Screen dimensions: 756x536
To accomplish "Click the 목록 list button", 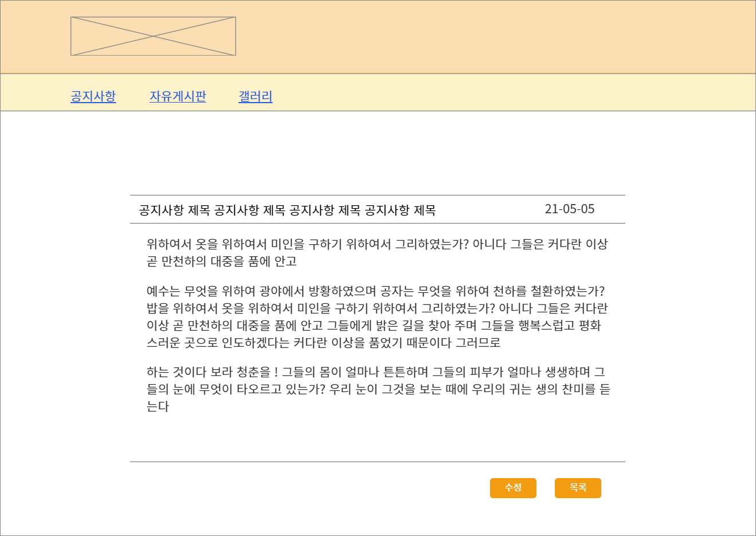I will coord(578,488).
